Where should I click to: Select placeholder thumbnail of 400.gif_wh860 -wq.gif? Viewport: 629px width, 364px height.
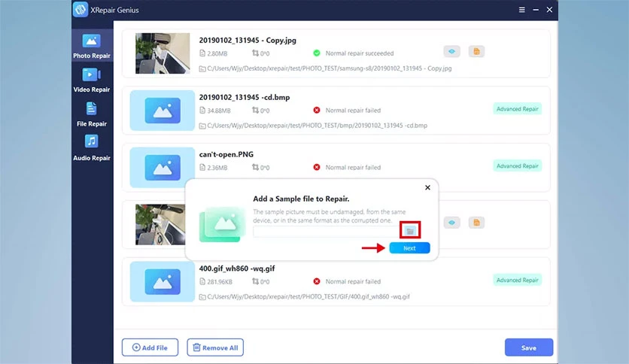(163, 281)
